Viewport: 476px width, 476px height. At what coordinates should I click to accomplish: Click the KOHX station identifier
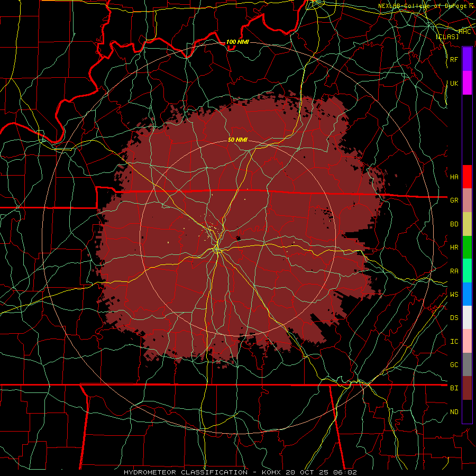[x=271, y=472]
